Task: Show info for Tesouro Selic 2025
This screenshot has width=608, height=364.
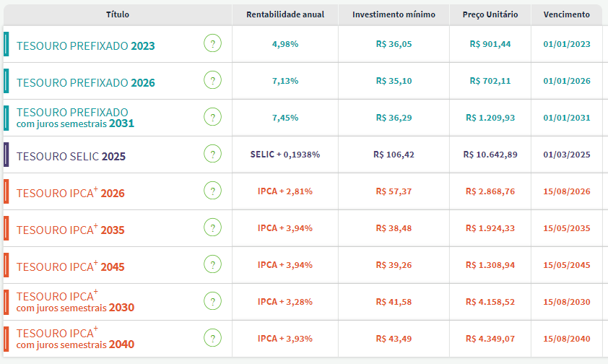Action: coord(212,154)
